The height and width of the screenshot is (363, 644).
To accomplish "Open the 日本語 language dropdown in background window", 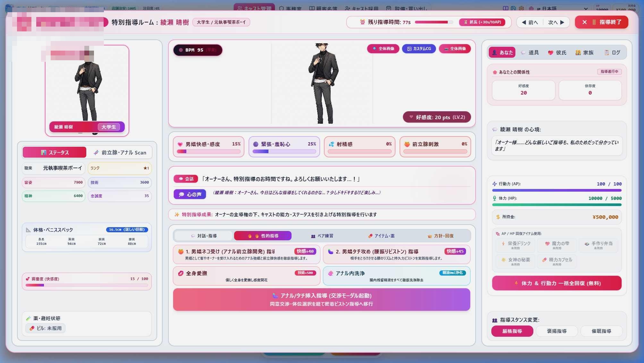I will click(558, 8).
